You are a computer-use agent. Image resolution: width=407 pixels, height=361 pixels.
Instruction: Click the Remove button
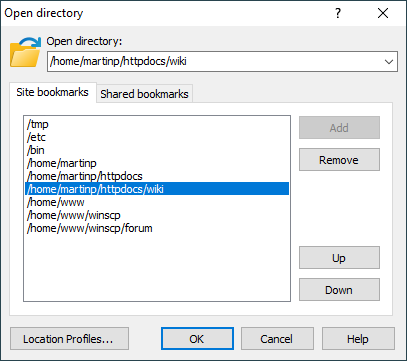pos(339,160)
